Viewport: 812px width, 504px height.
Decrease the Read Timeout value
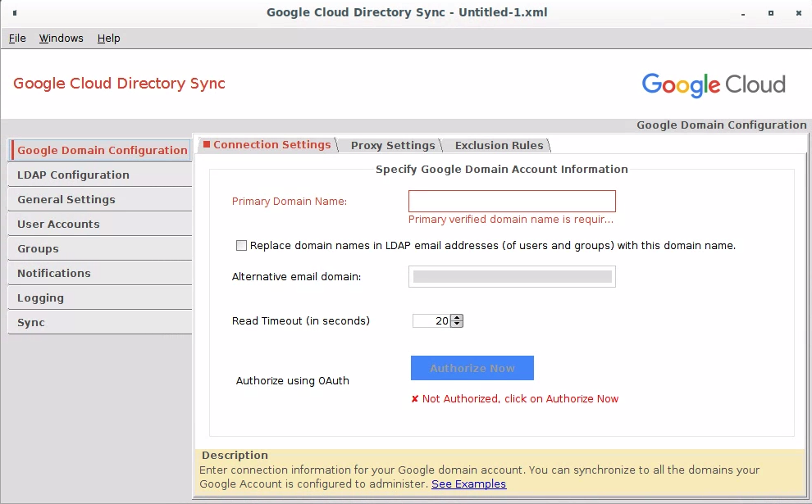[x=457, y=325]
